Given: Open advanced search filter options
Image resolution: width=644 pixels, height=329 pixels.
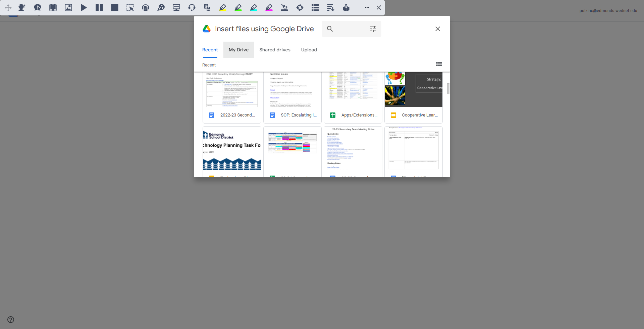Looking at the screenshot, I should (x=373, y=29).
